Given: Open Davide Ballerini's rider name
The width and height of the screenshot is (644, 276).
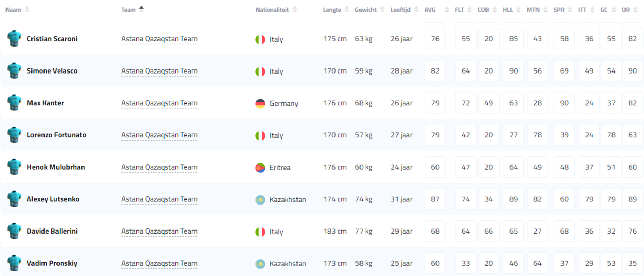Looking at the screenshot, I should tap(52, 231).
